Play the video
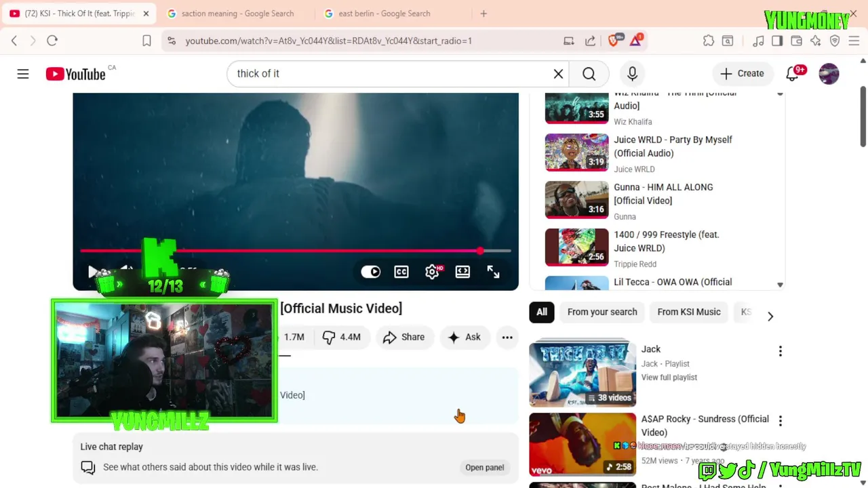This screenshot has width=868, height=488. [x=93, y=272]
